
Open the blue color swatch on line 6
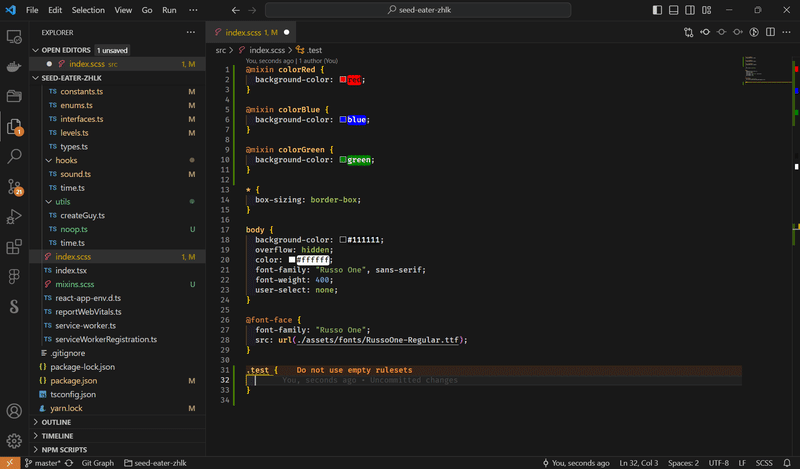coord(343,119)
